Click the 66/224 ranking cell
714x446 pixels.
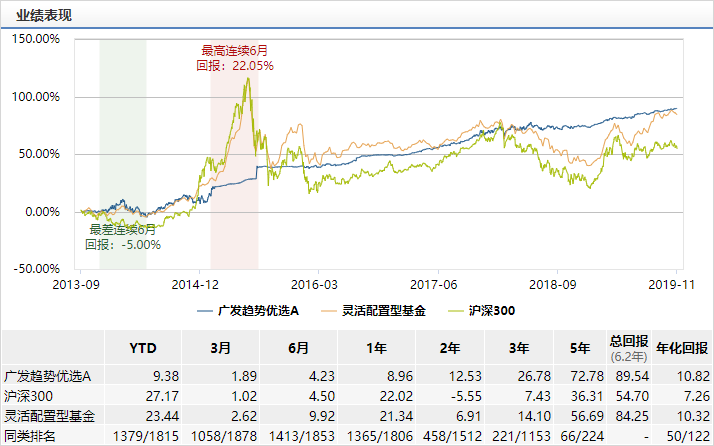coord(582,436)
